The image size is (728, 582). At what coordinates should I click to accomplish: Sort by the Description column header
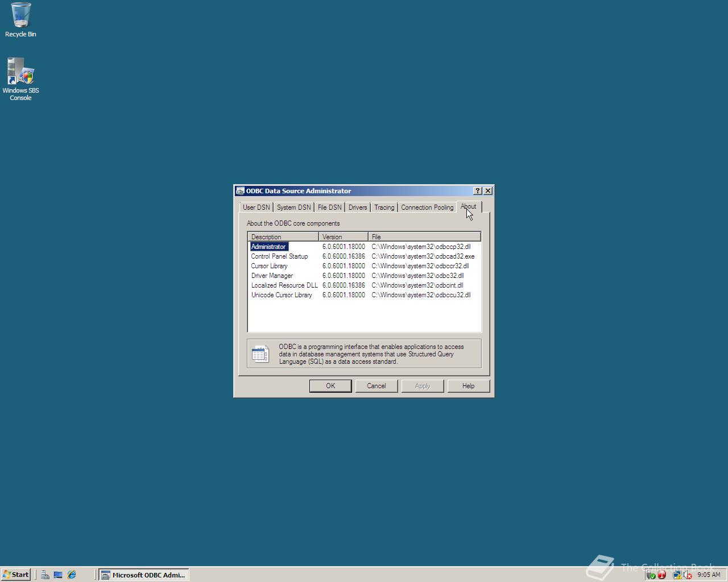[283, 236]
